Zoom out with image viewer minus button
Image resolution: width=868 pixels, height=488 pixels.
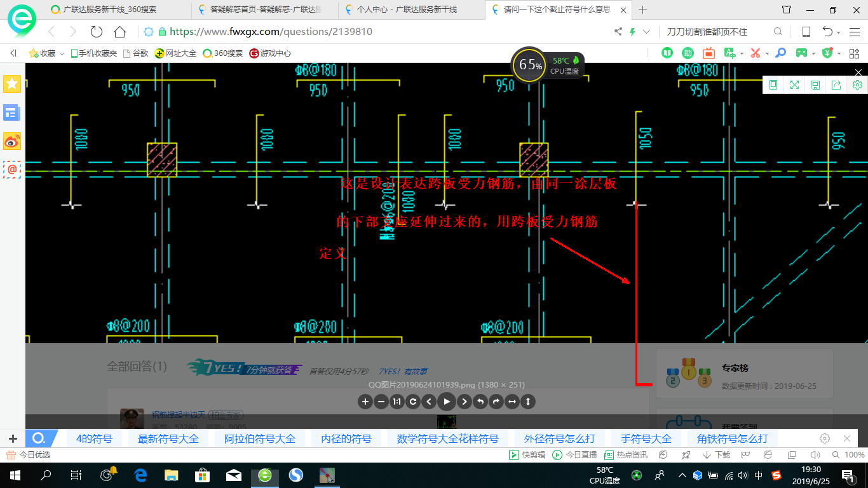(x=381, y=402)
